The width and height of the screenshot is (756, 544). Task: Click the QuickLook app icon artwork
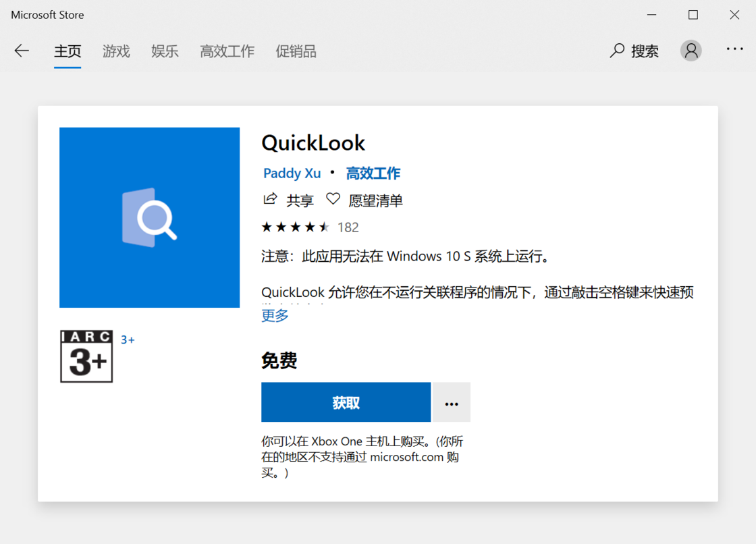tap(149, 217)
